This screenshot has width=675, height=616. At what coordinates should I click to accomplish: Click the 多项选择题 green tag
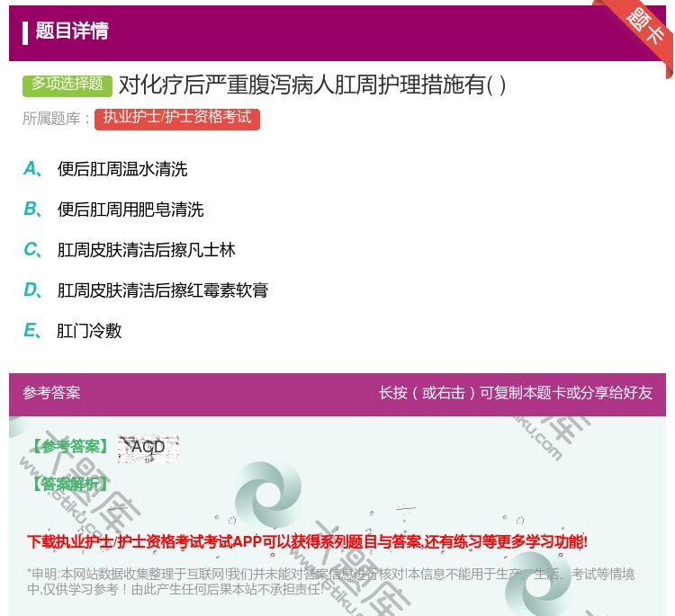pos(67,85)
